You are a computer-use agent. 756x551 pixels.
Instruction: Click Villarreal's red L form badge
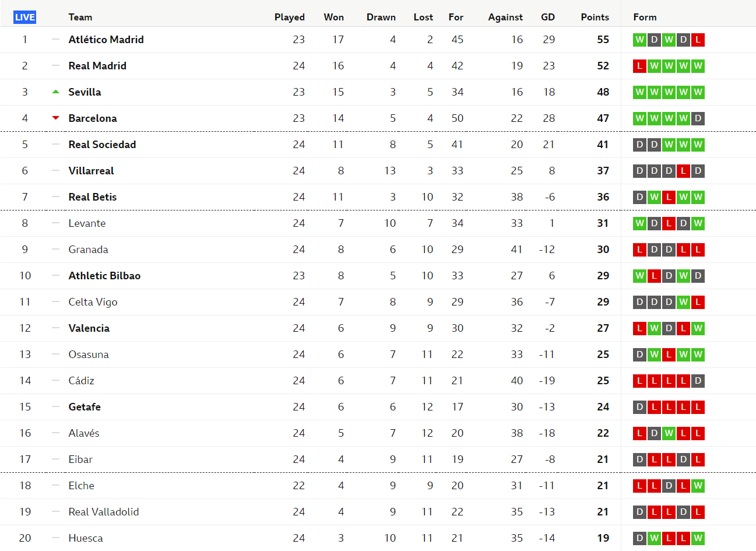click(x=683, y=171)
